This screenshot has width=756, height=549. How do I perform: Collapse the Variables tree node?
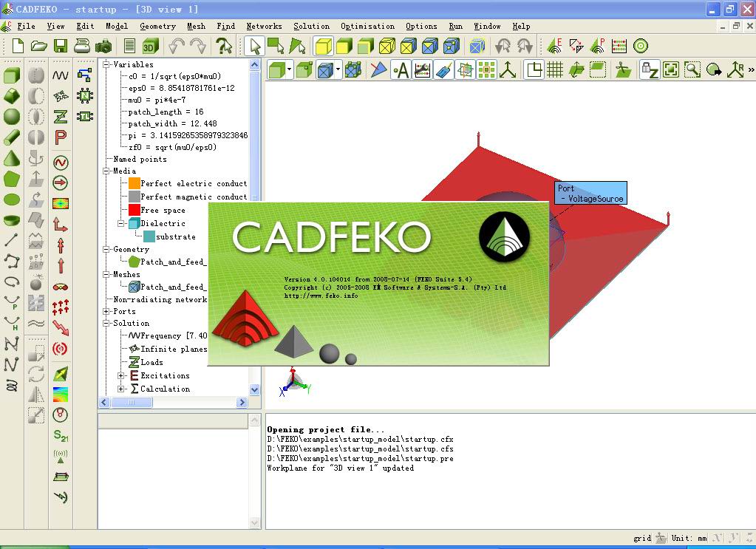(x=106, y=64)
